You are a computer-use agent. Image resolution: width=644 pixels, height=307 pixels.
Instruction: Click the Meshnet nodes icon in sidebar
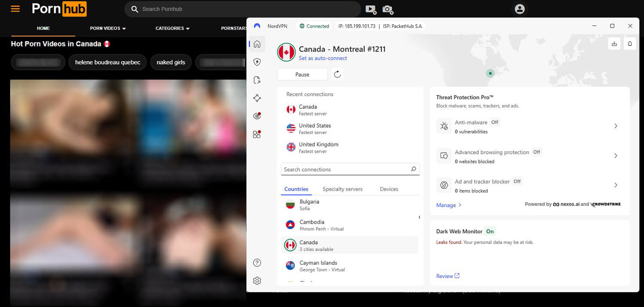click(257, 98)
